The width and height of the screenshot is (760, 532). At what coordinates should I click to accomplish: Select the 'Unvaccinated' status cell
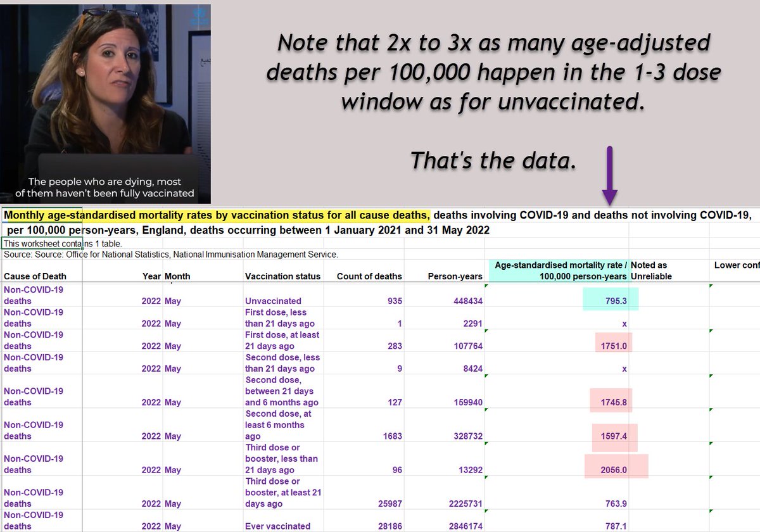click(273, 301)
